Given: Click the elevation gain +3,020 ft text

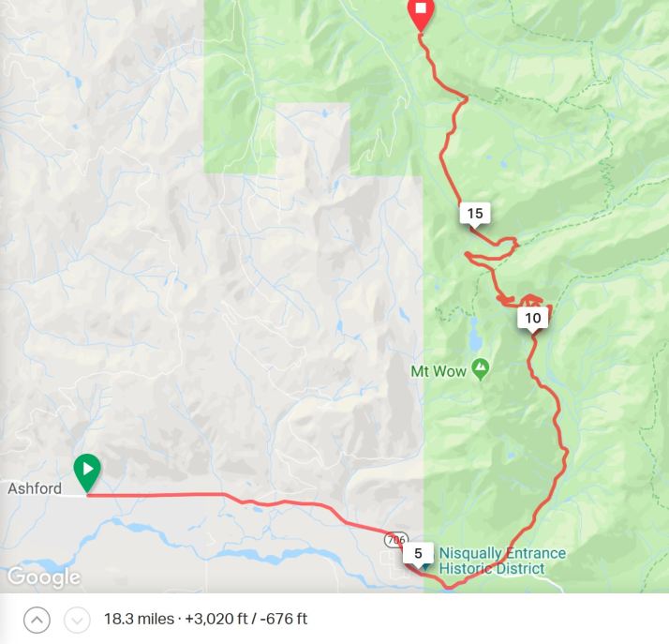Looking at the screenshot, I should pos(216,619).
